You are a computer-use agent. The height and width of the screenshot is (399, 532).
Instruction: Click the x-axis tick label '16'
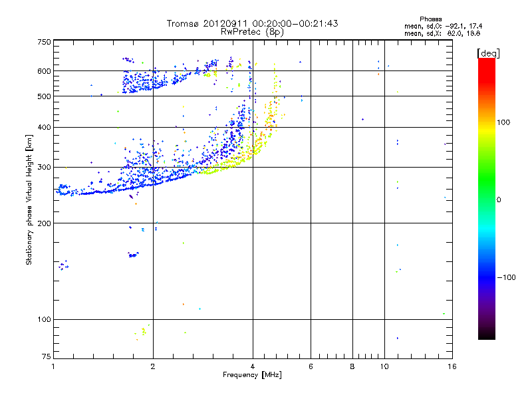pos(452,366)
